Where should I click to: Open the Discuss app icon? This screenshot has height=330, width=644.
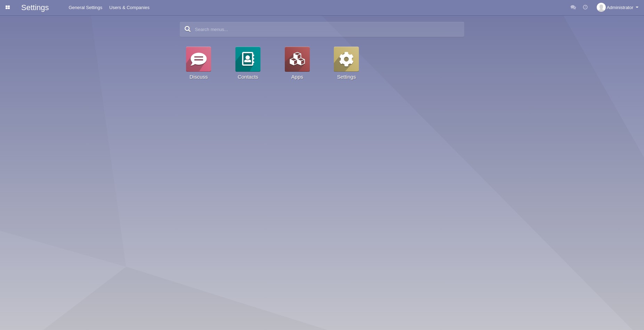(199, 59)
